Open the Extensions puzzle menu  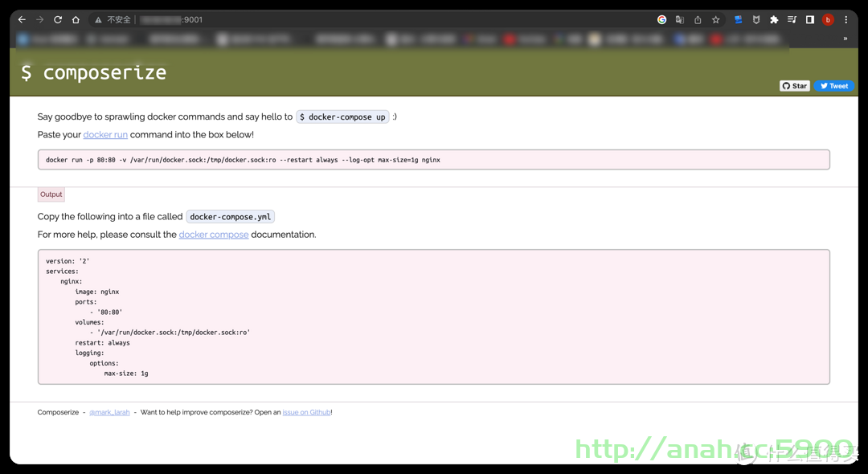(x=774, y=20)
